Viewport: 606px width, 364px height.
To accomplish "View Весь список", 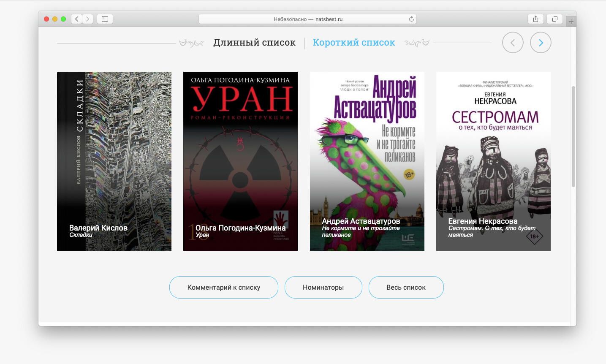I will tap(406, 287).
